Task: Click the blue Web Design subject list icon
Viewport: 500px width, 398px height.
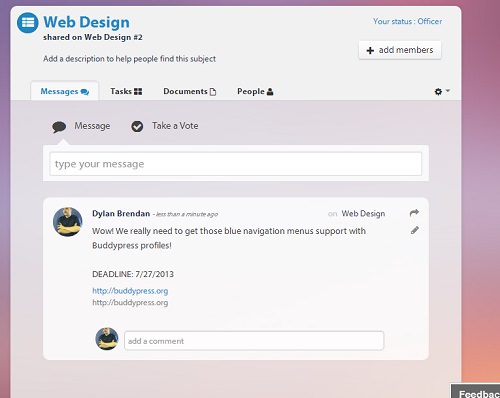Action: pos(28,23)
